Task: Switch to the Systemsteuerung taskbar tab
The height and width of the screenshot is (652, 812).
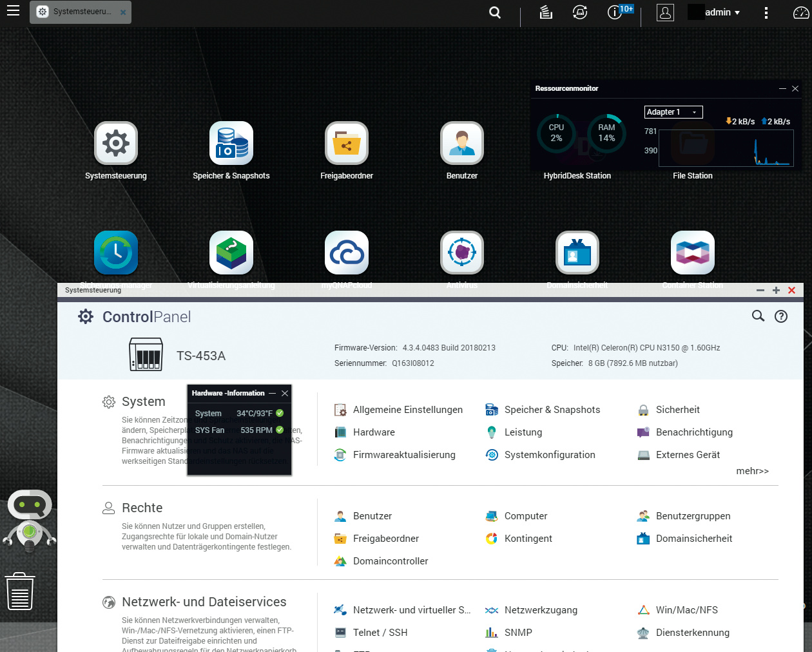Action: click(x=81, y=12)
